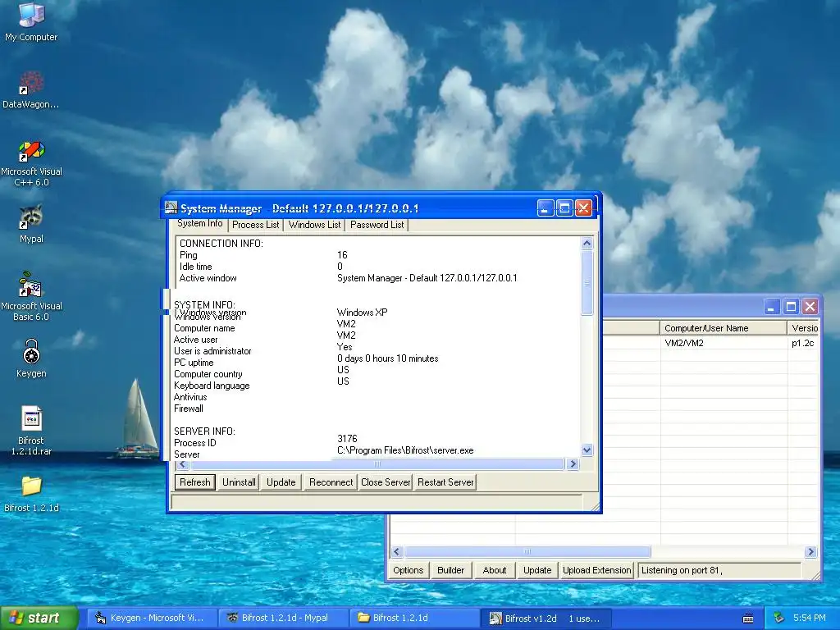The height and width of the screenshot is (630, 840).
Task: Minimize the System Manager window
Action: click(546, 208)
